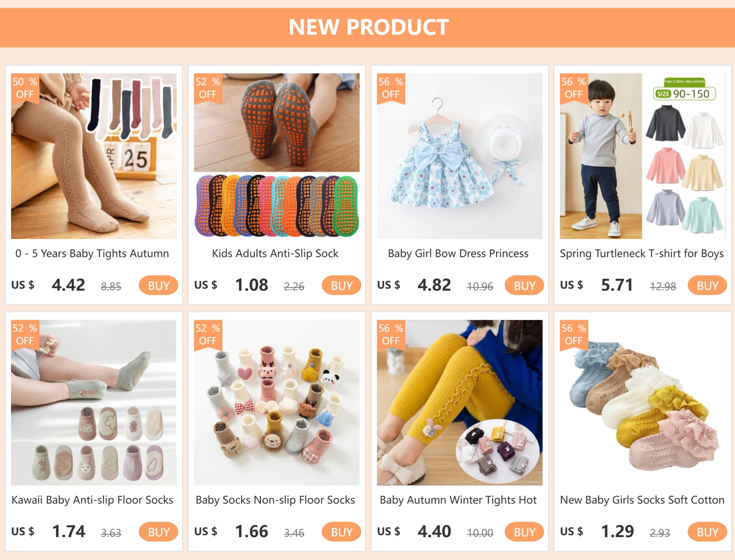Click BUY for Kawaii Baby Anti-slip Socks
The image size is (735, 560).
[x=159, y=532]
